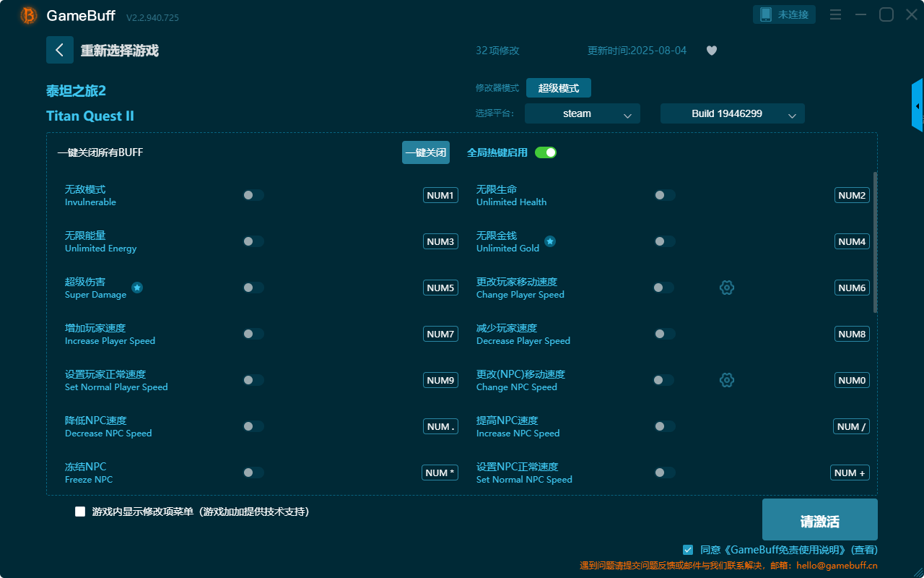924x578 pixels.
Task: Click the 一键关闭所有BUFF heading
Action: click(100, 152)
